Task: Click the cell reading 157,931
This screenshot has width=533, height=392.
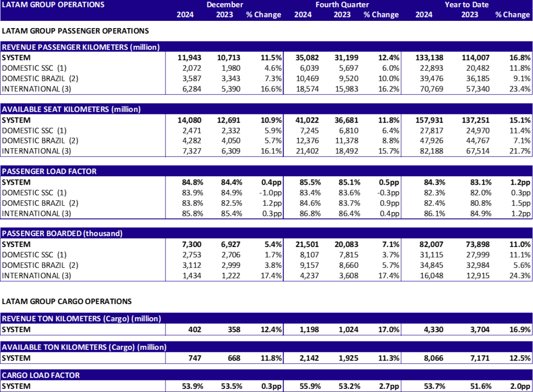Action: tap(429, 120)
